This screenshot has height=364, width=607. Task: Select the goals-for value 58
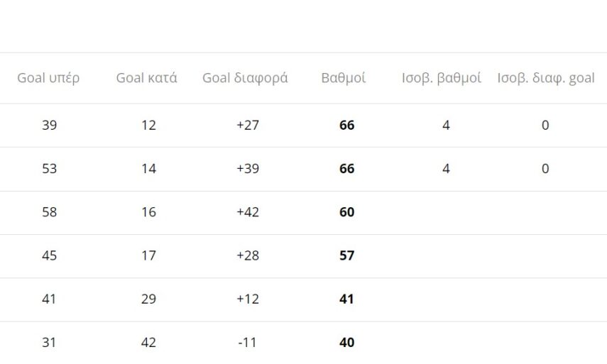click(x=49, y=212)
